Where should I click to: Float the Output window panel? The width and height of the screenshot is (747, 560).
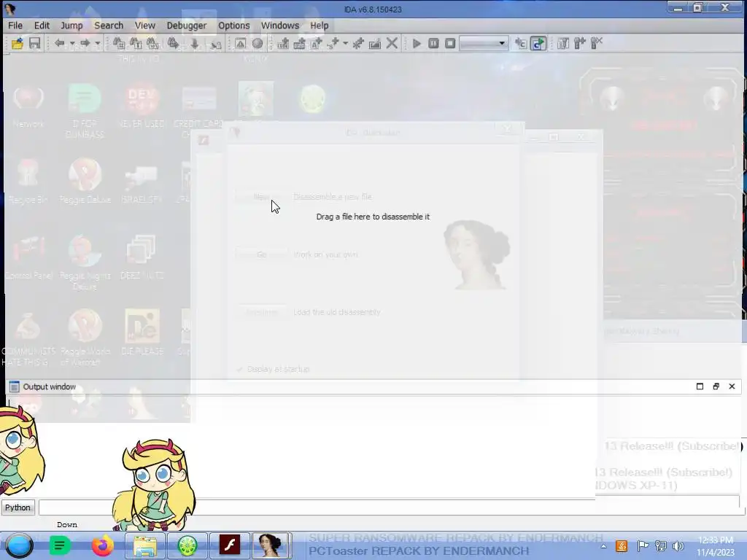[x=716, y=386]
